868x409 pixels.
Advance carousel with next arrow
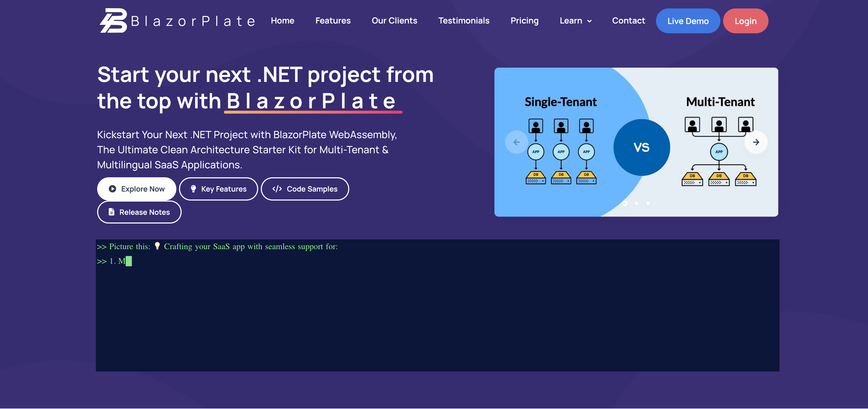(x=756, y=142)
